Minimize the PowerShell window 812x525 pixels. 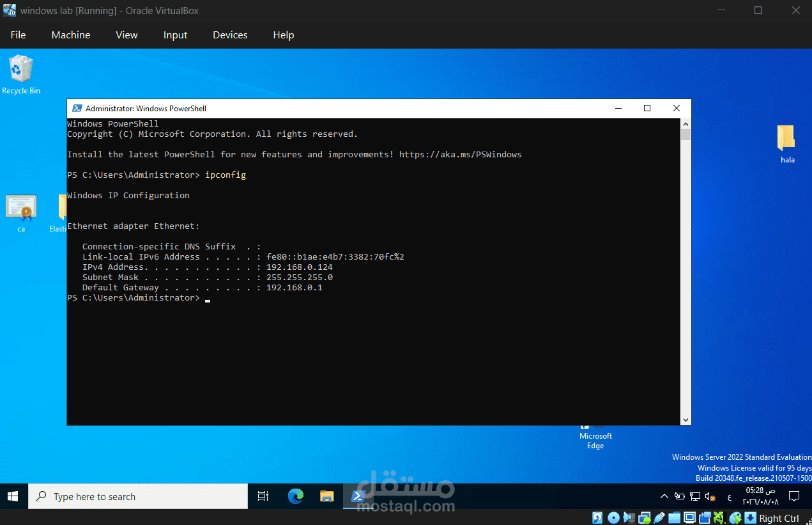click(618, 109)
